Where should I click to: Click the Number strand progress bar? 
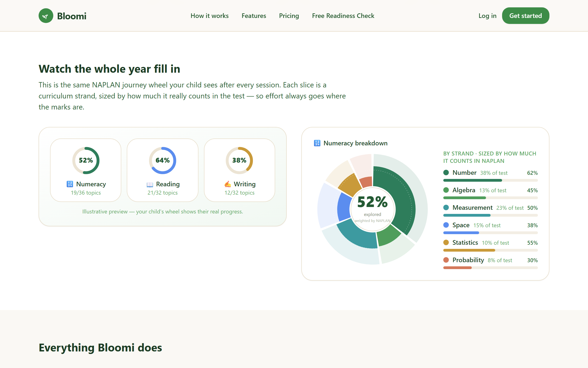click(490, 180)
